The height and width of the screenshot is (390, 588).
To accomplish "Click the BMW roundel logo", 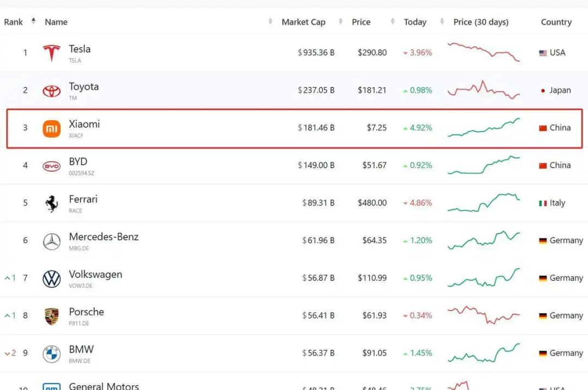I will [x=51, y=354].
